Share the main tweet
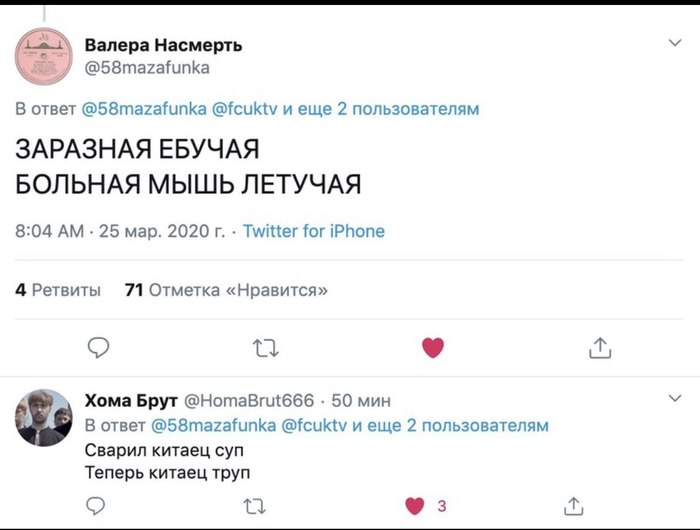The width and height of the screenshot is (700, 530). [600, 347]
